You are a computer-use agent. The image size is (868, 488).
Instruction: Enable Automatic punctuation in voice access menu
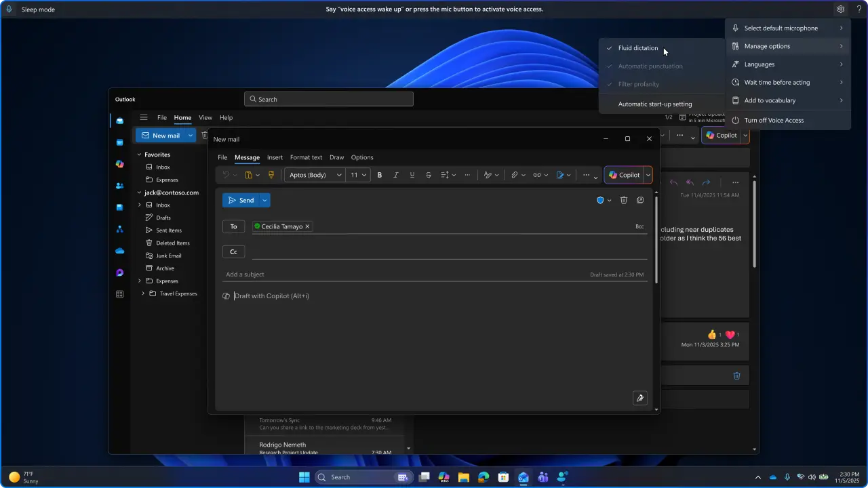649,66
